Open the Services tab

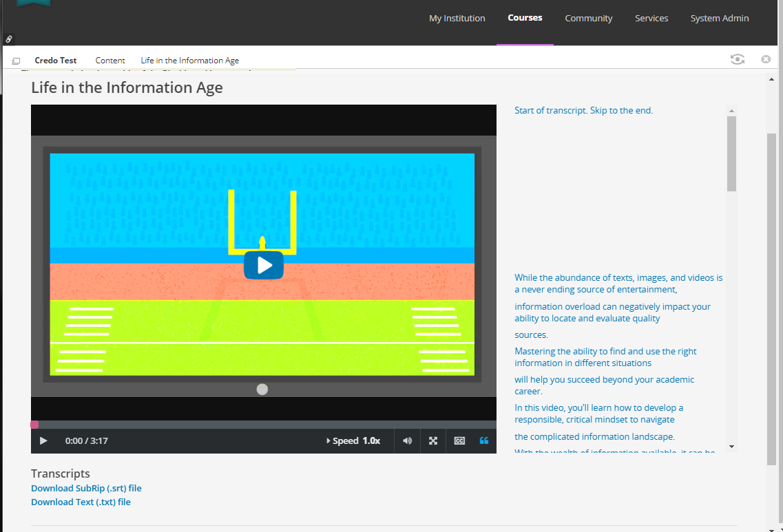point(651,19)
